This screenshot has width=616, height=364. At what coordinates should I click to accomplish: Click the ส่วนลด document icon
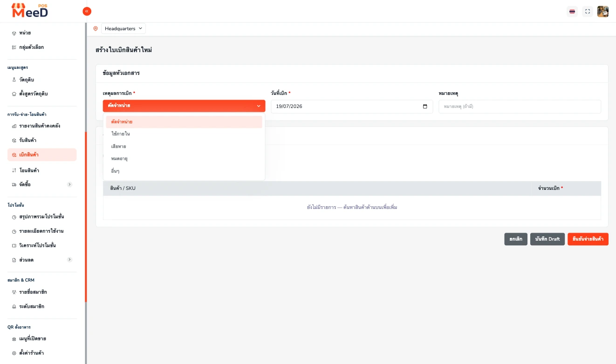click(x=14, y=260)
